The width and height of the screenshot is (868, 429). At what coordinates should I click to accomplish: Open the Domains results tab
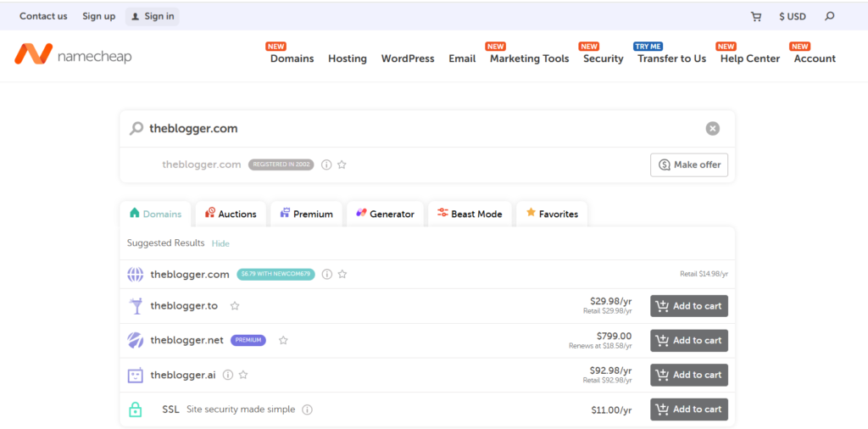(156, 214)
